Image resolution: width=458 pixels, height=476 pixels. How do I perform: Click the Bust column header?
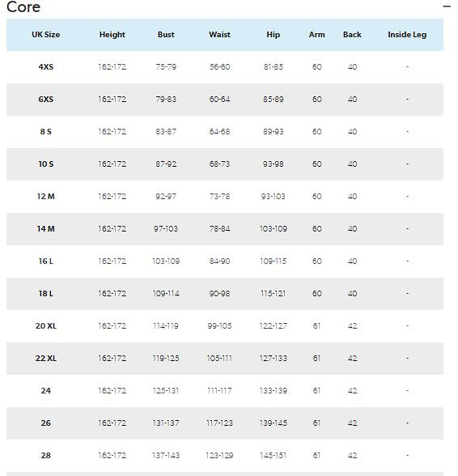coord(166,35)
